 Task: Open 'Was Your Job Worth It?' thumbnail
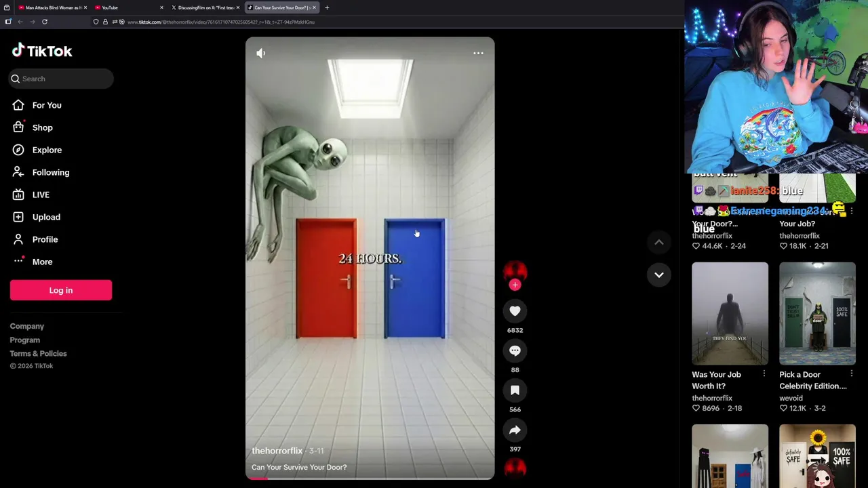click(x=730, y=313)
